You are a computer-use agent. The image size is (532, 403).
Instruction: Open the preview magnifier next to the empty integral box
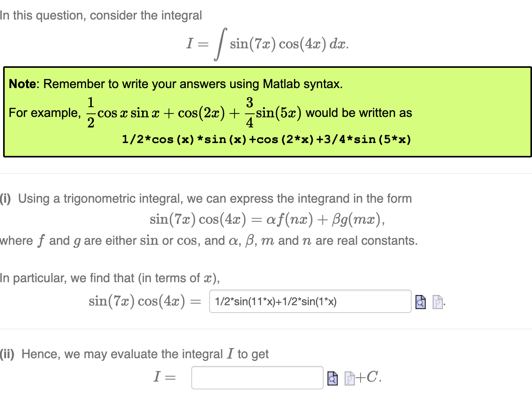[332, 378]
